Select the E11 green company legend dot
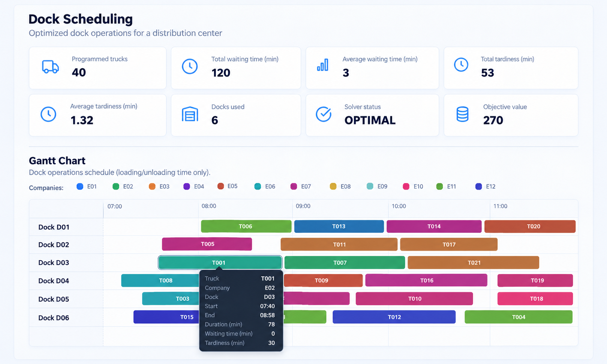Screen dimensions: 607x364 pos(440,186)
